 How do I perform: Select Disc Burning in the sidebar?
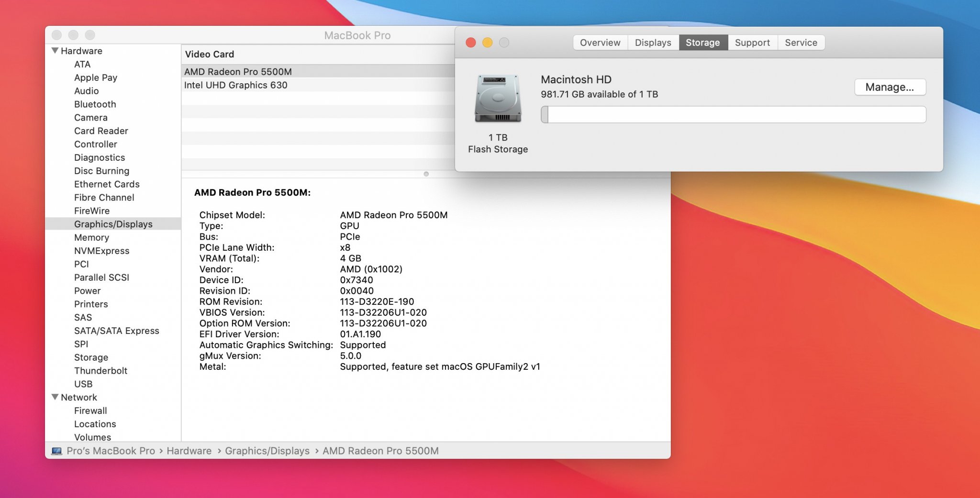coord(101,171)
